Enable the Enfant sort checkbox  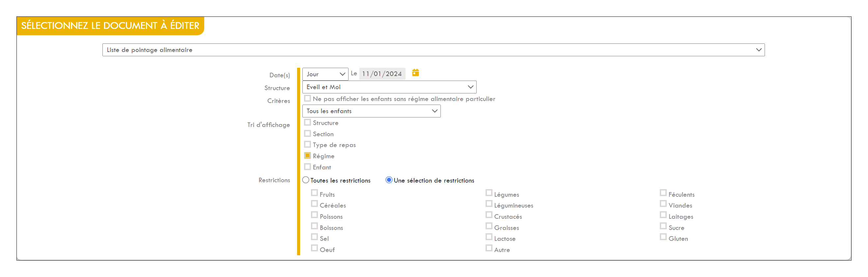pyautogui.click(x=307, y=166)
